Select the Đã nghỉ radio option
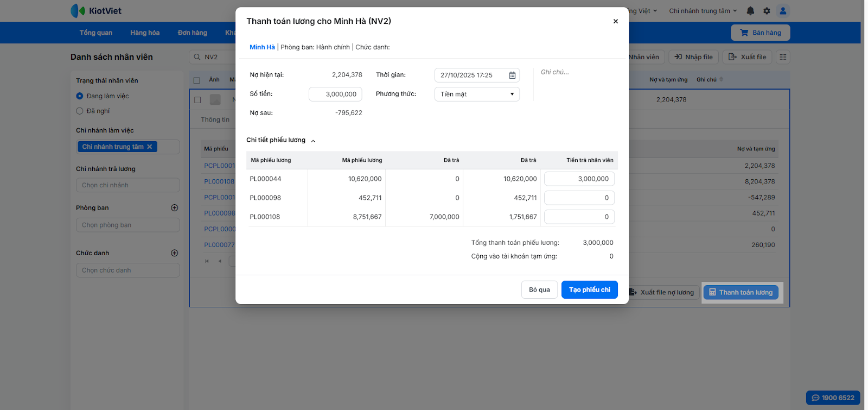 point(80,111)
